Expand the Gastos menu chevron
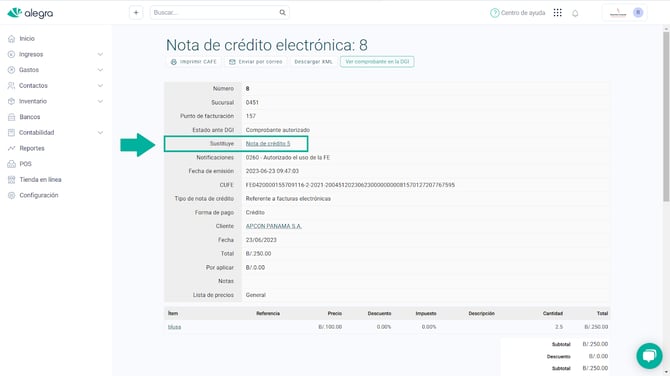Screen dimensions: 670x376 coord(100,70)
